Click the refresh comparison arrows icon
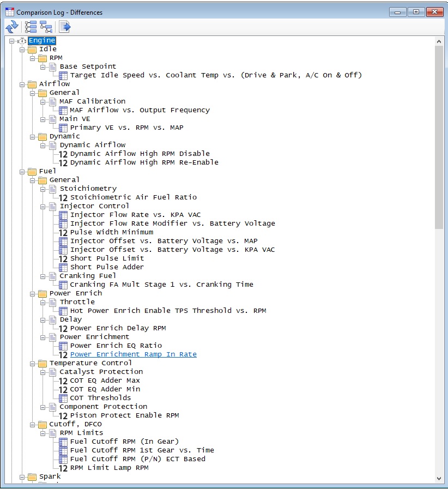 click(x=12, y=27)
